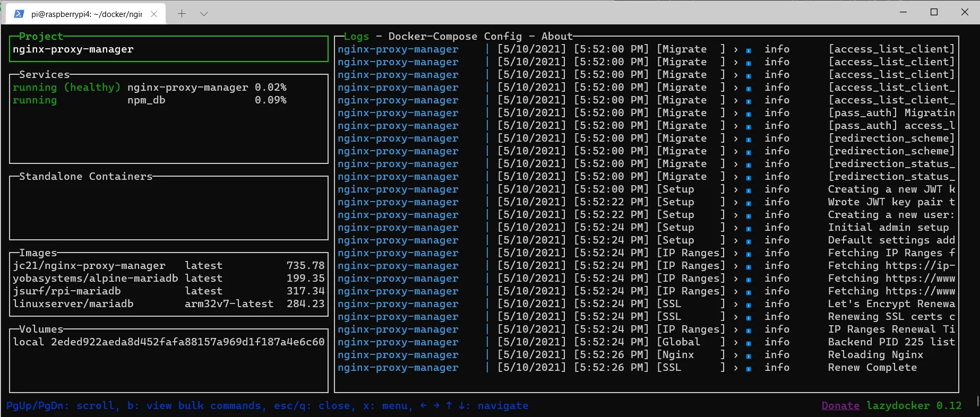The height and width of the screenshot is (417, 980).
Task: Select the linuxserver/mariadb image
Action: (x=169, y=304)
